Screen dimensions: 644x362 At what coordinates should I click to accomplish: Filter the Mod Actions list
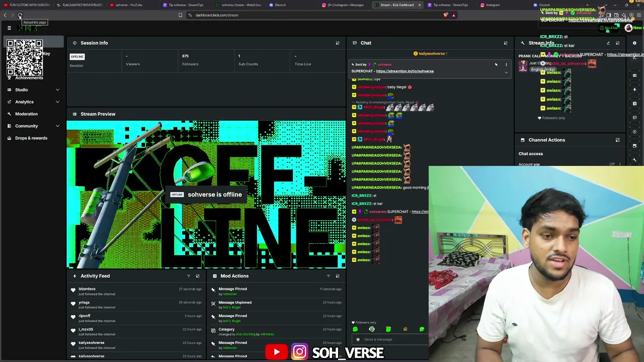coord(329,276)
